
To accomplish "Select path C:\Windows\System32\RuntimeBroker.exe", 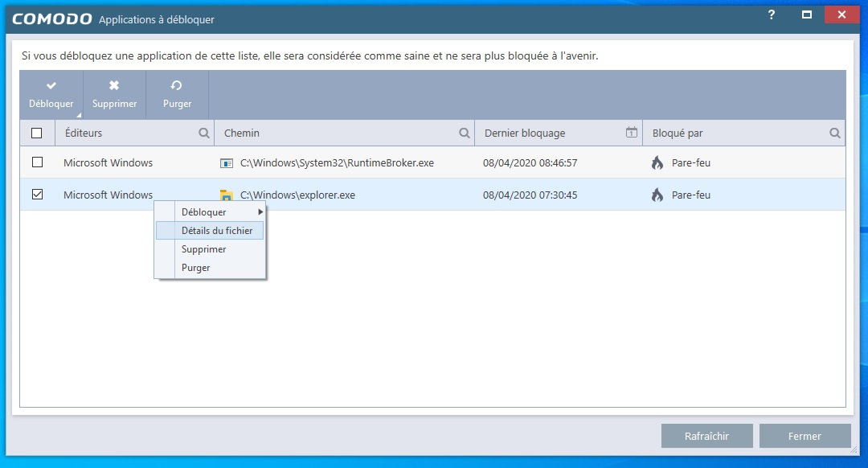I will pos(337,162).
